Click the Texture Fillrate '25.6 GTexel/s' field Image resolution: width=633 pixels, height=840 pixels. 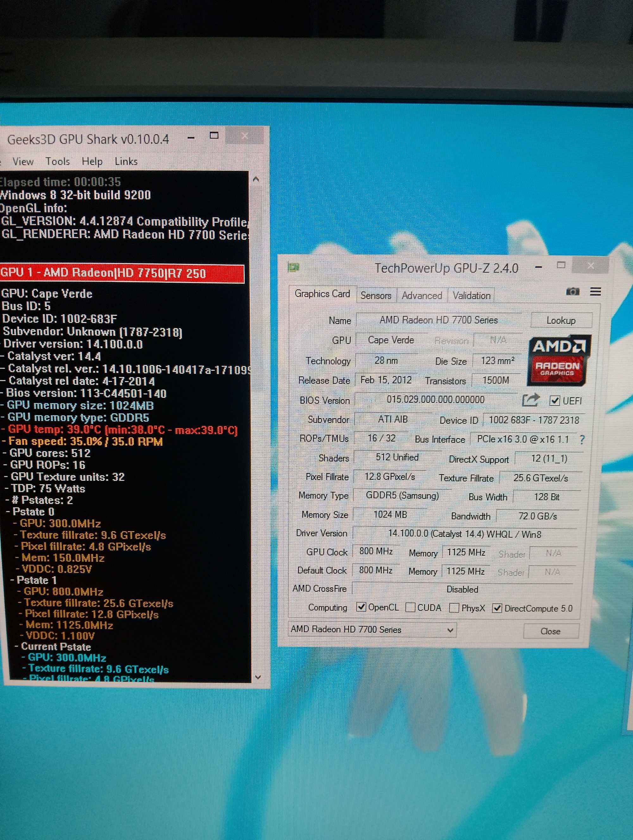click(x=541, y=478)
